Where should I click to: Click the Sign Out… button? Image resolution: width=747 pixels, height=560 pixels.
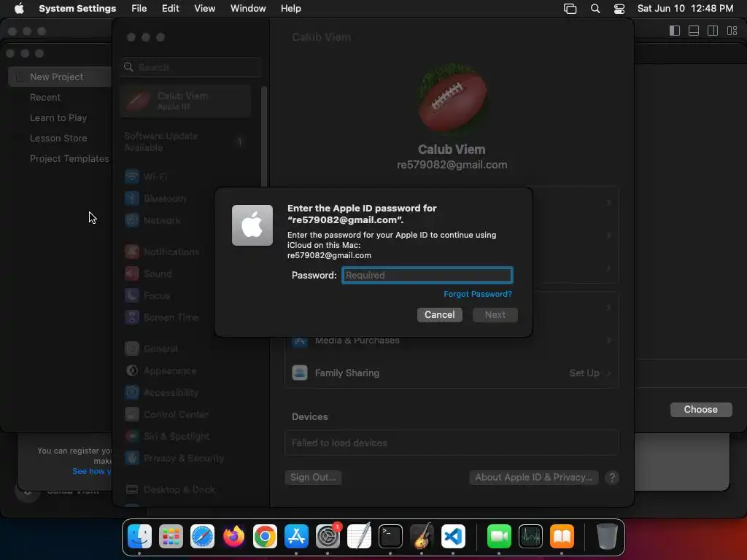[313, 477]
